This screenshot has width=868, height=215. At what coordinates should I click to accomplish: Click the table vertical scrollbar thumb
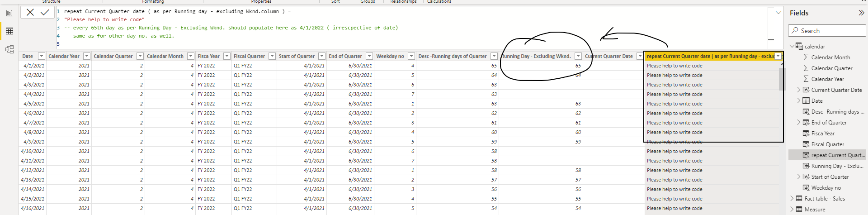click(782, 79)
